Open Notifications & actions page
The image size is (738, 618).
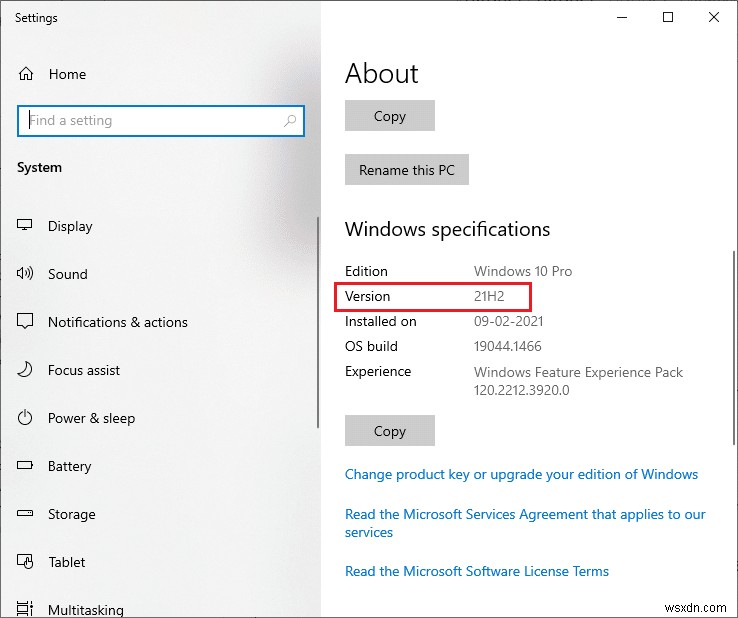(x=118, y=322)
